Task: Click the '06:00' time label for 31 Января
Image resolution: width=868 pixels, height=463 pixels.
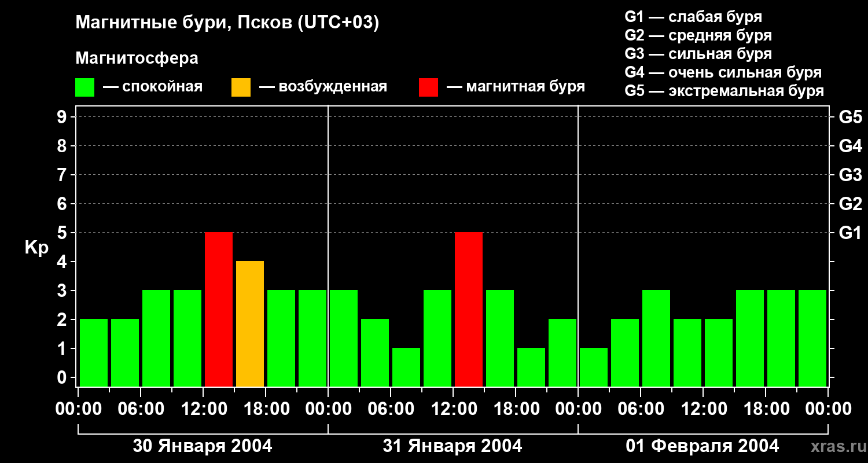Action: point(391,409)
